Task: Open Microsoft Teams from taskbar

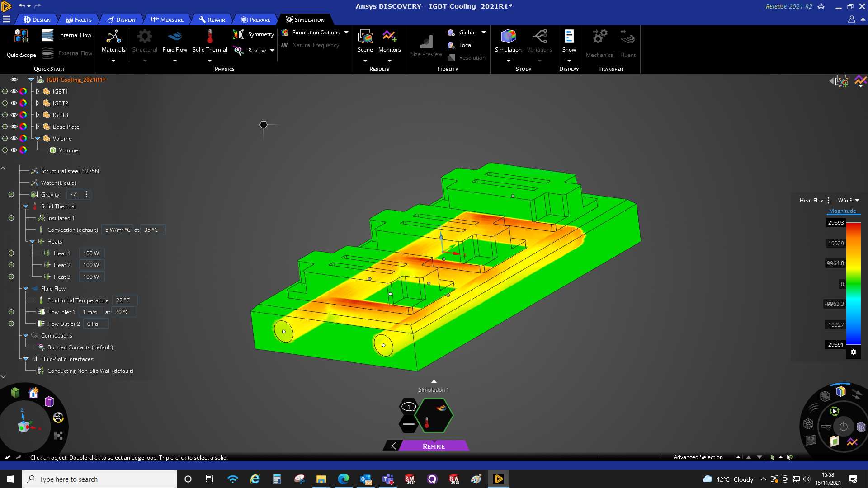Action: pos(387,479)
